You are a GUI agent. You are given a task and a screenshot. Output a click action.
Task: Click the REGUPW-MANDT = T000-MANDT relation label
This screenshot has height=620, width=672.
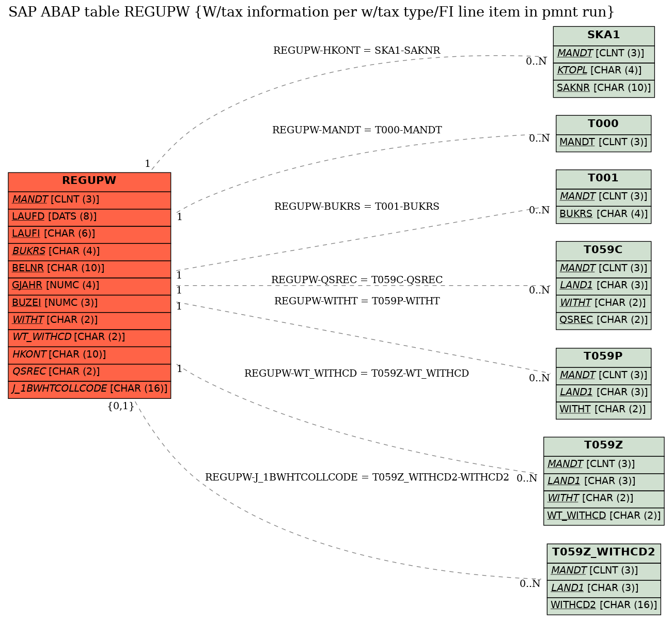357,130
